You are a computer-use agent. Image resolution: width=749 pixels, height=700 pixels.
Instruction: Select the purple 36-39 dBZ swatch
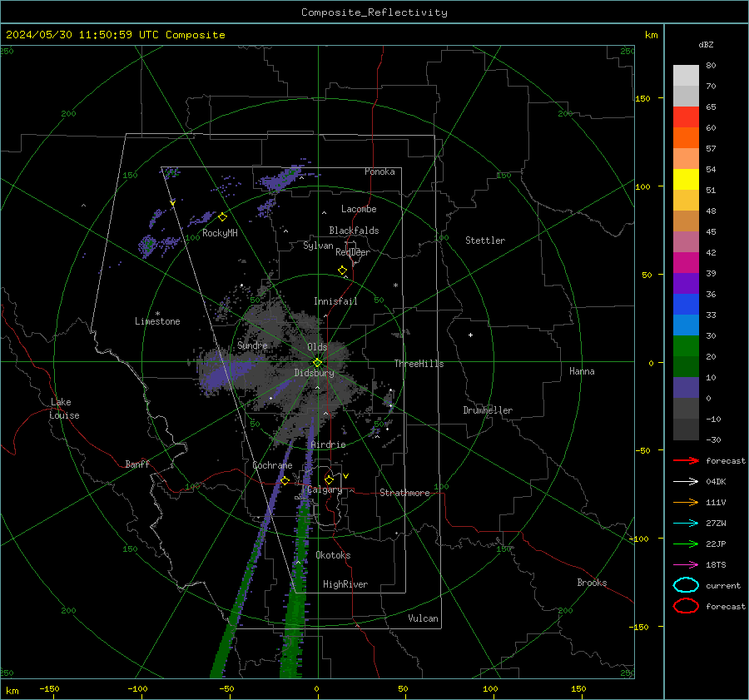click(686, 283)
